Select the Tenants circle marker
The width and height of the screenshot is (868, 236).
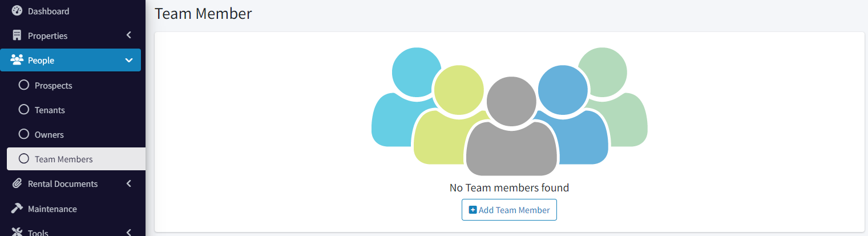(23, 110)
